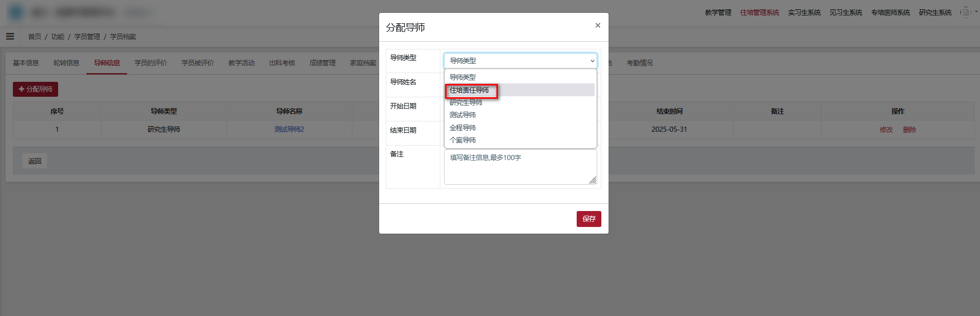The width and height of the screenshot is (980, 316).
Task: Pick 个案导师 from the list
Action: tap(520, 140)
